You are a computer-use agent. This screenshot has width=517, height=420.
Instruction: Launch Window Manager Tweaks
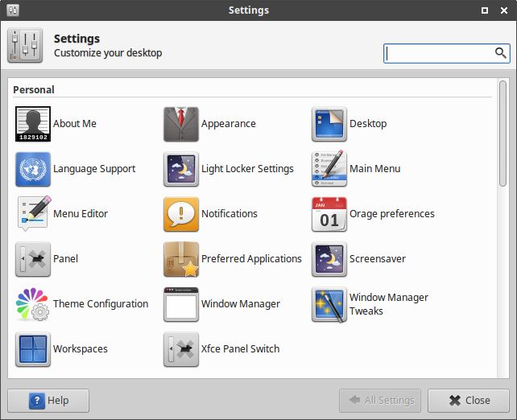coord(329,304)
